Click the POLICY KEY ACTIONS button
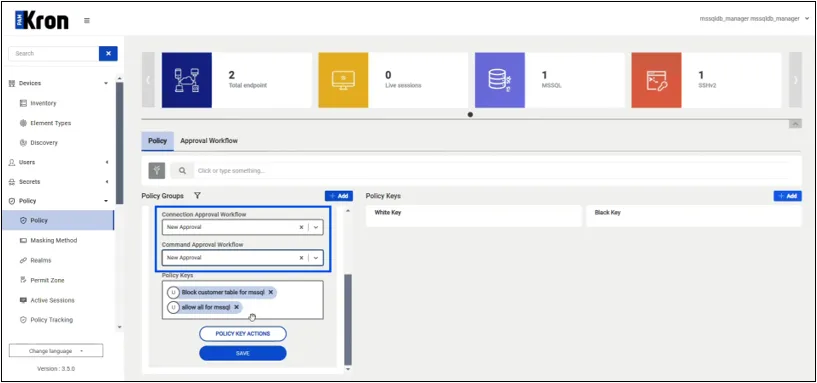Viewport: 817px width, 383px height. pyautogui.click(x=243, y=333)
